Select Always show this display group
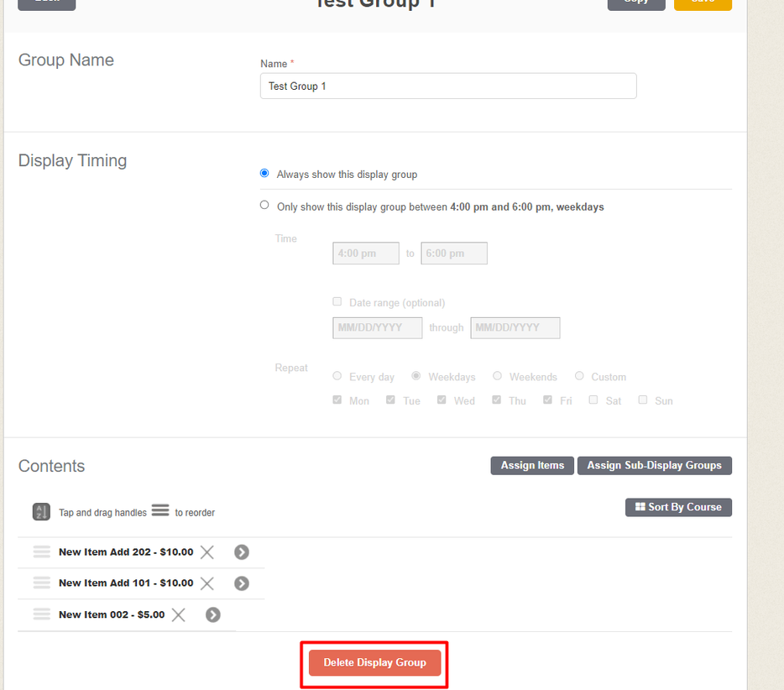 [264, 174]
